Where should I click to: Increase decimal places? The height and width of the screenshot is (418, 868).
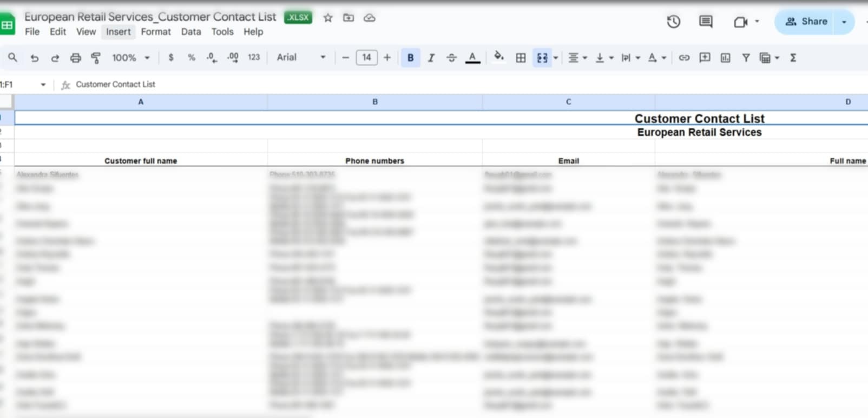(x=233, y=57)
